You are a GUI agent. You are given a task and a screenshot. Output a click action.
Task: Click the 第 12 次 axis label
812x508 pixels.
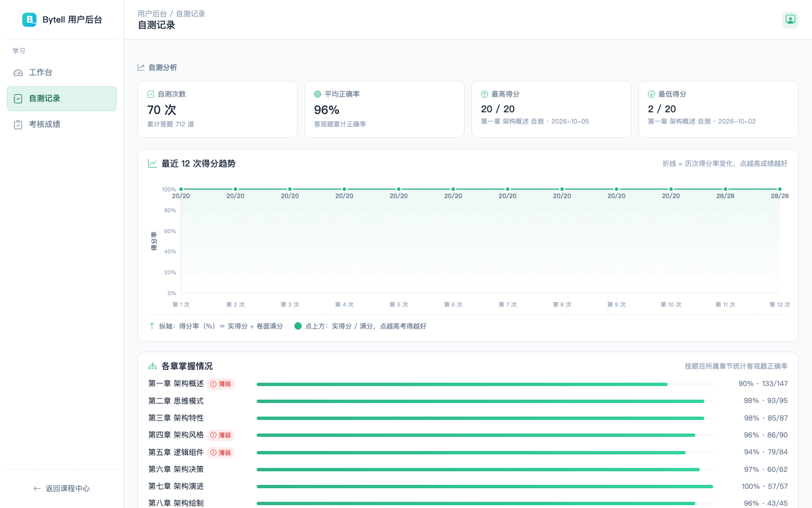(780, 305)
